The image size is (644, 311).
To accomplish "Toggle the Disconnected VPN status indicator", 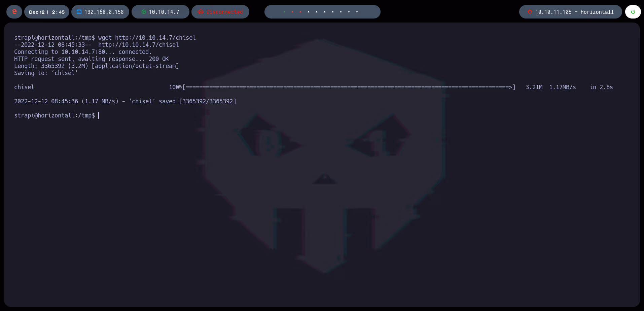I will (220, 12).
